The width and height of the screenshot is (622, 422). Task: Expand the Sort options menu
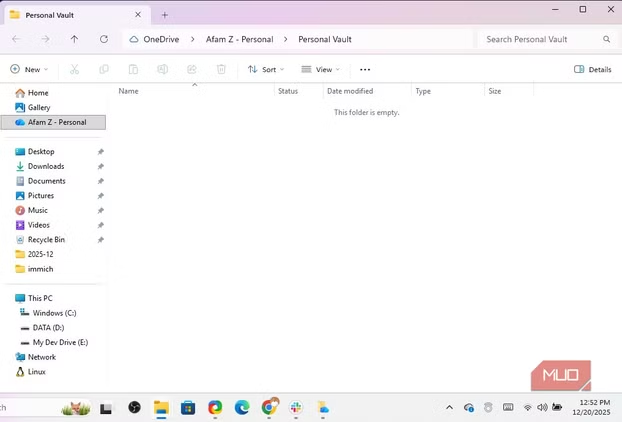[x=266, y=70]
